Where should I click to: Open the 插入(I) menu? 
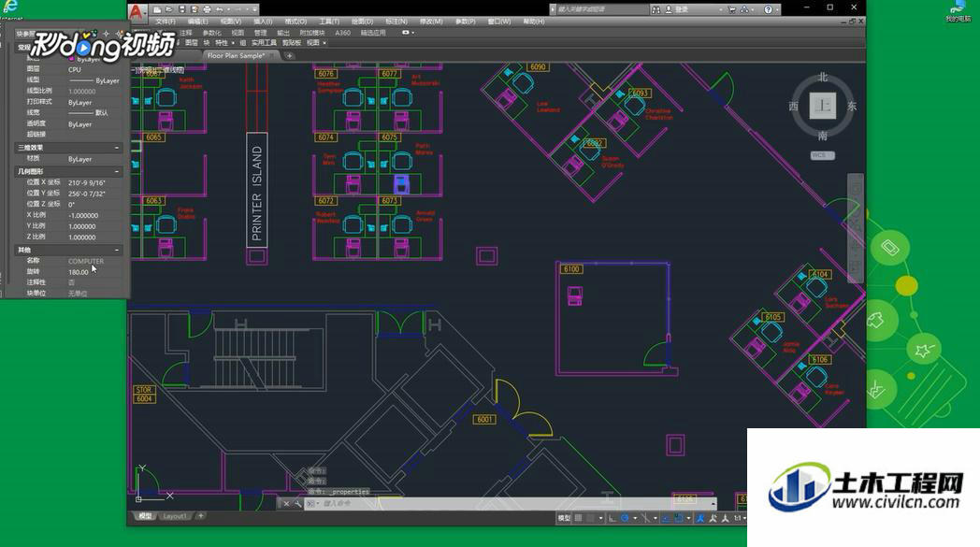263,22
